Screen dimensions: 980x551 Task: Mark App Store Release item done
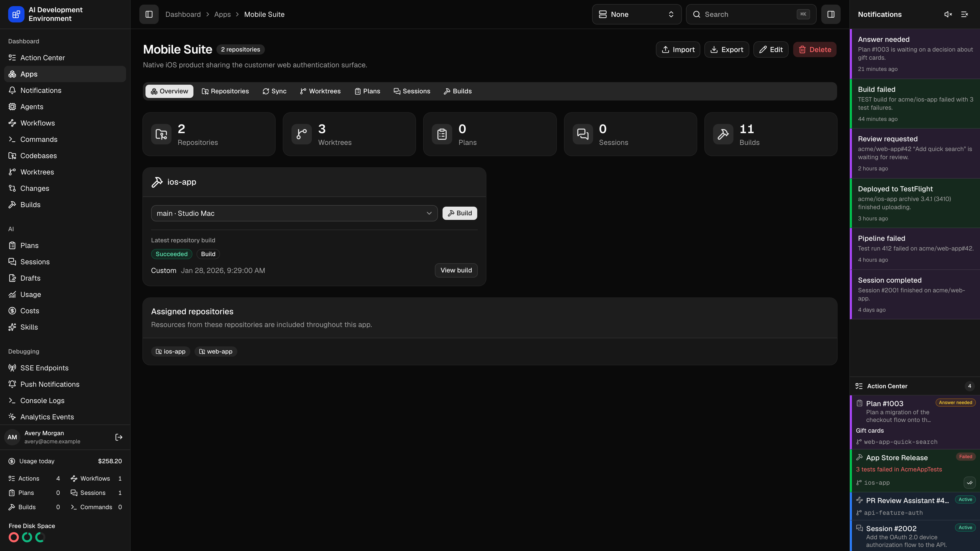point(969,483)
